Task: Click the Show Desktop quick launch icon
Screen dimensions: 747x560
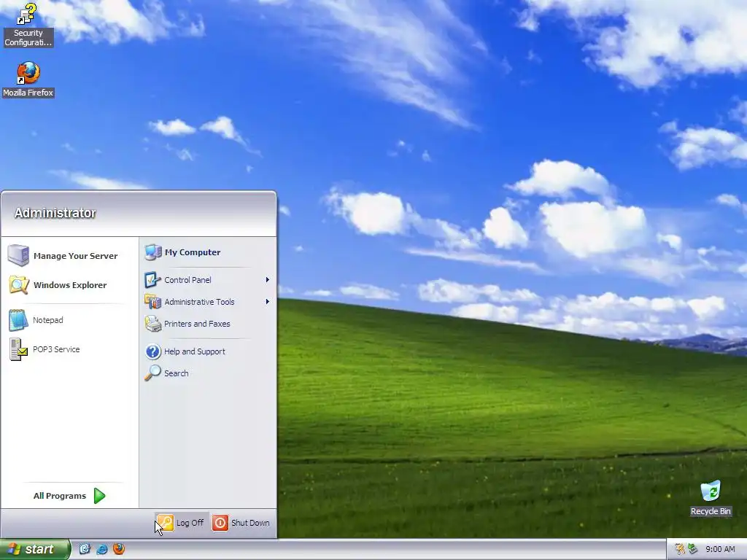Action: click(x=85, y=549)
